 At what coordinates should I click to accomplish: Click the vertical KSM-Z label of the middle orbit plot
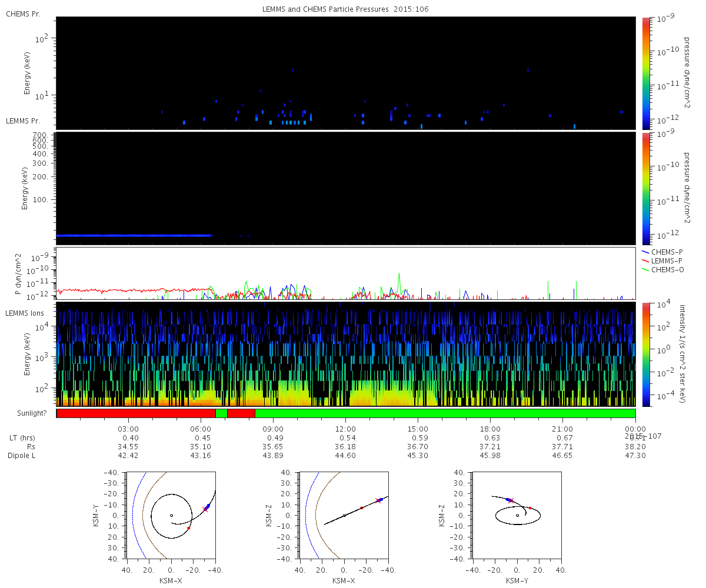tap(269, 515)
